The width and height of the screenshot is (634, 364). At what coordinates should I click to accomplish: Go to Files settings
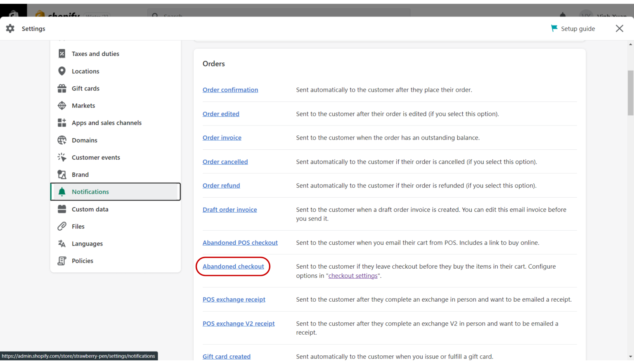click(78, 227)
